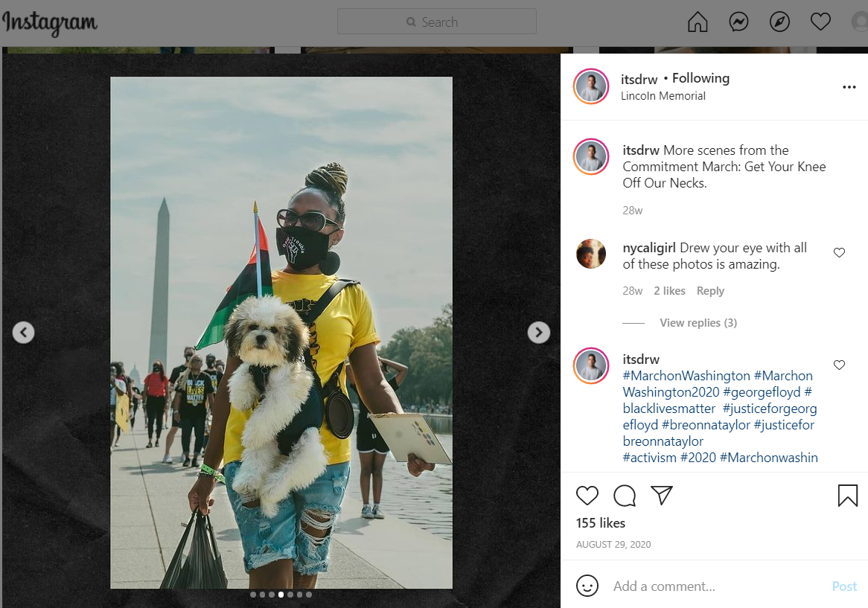Click the Add a comment field
Viewport: 868px width, 608px height.
click(715, 586)
